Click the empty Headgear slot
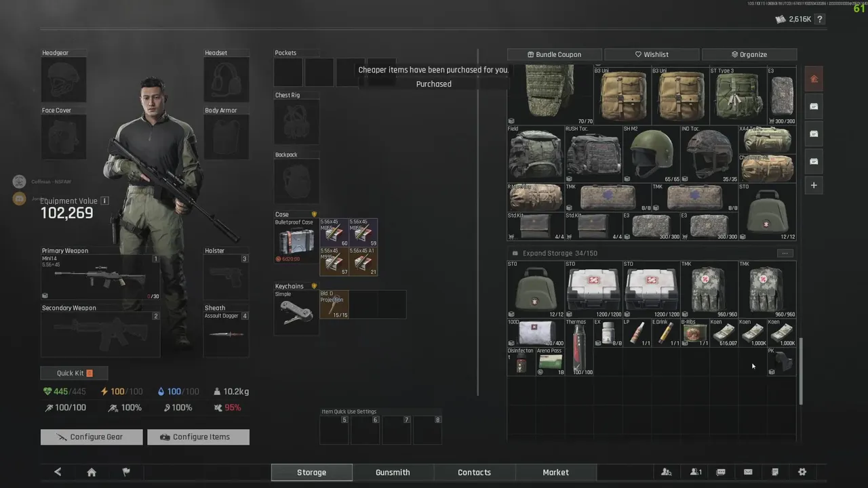Screen dimensions: 868x488 [64, 80]
